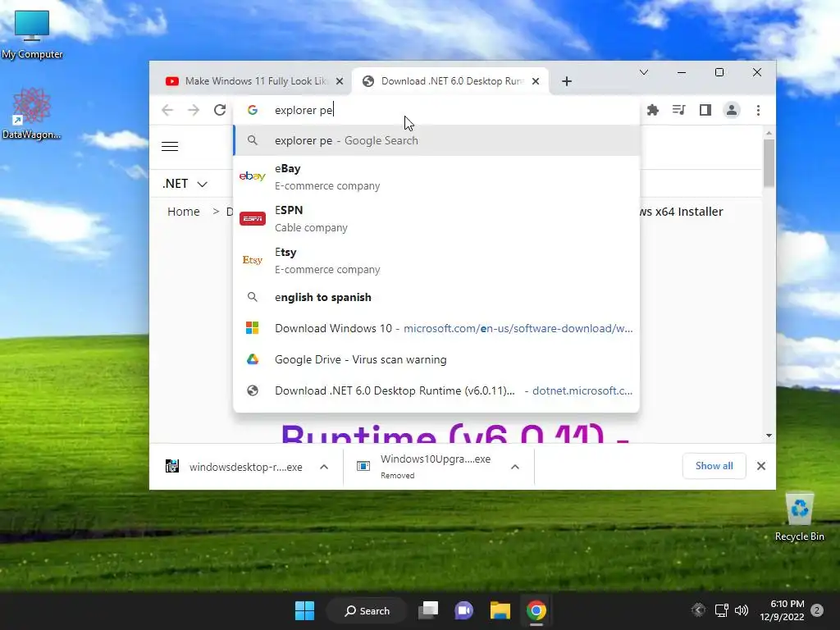Screen dimensions: 840x630
Task: Close the Download .NET 6.0 tab
Action: [536, 81]
